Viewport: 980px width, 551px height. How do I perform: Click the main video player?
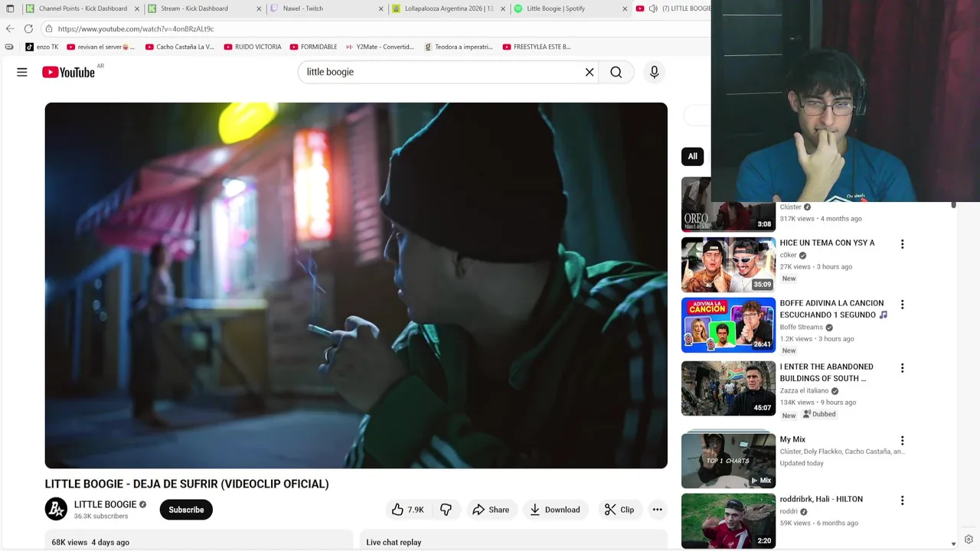[x=356, y=285]
